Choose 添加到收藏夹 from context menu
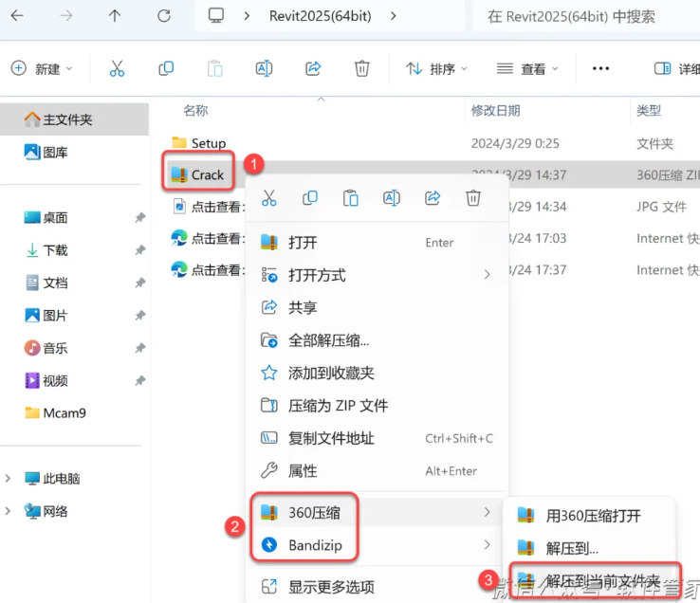700x603 pixels. [377, 374]
